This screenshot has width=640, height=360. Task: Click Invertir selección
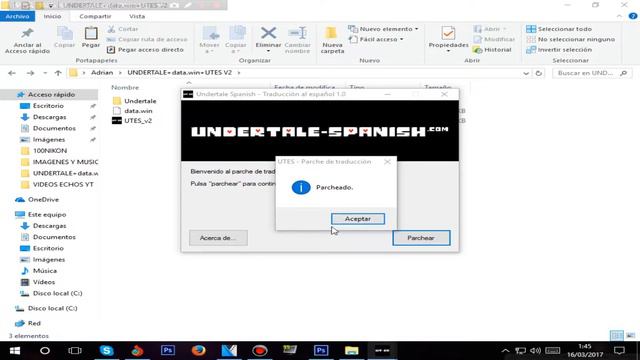click(x=559, y=49)
